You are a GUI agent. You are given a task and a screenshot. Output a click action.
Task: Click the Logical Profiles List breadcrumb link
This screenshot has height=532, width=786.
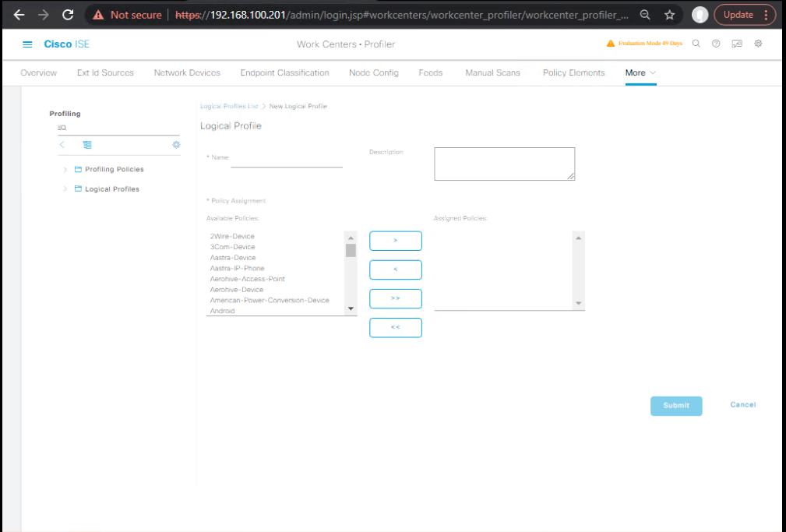pos(229,106)
